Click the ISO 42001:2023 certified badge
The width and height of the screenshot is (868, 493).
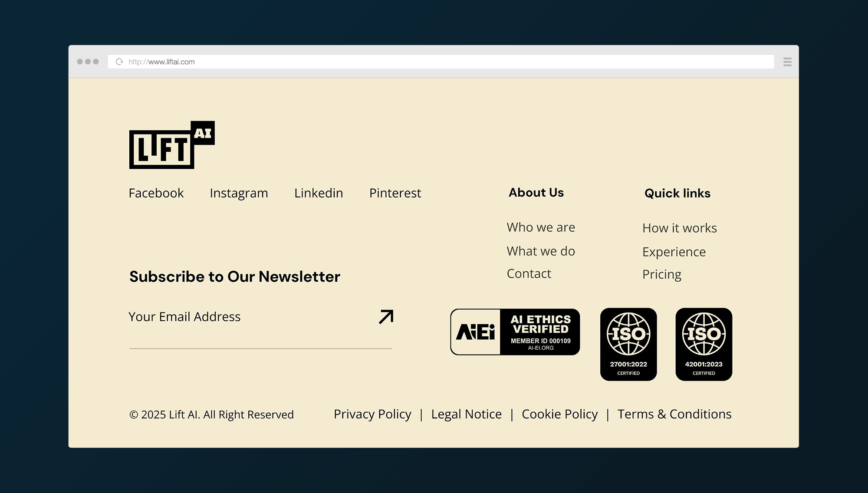pos(704,344)
